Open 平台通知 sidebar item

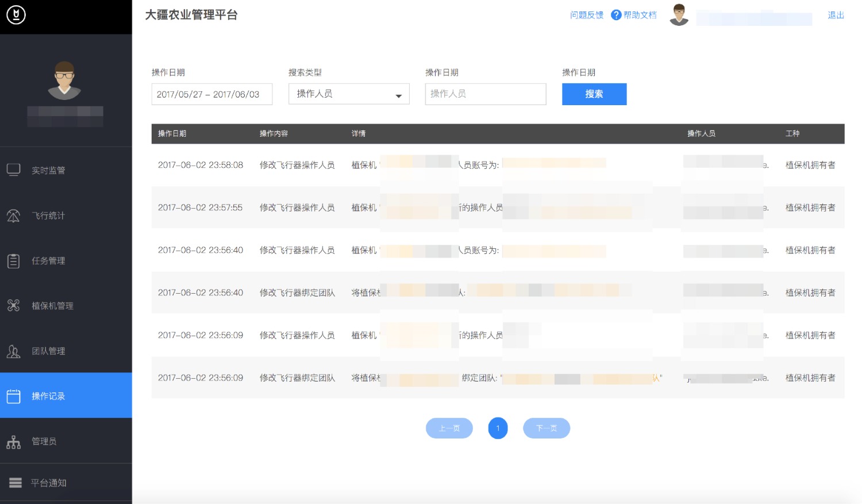pyautogui.click(x=66, y=483)
